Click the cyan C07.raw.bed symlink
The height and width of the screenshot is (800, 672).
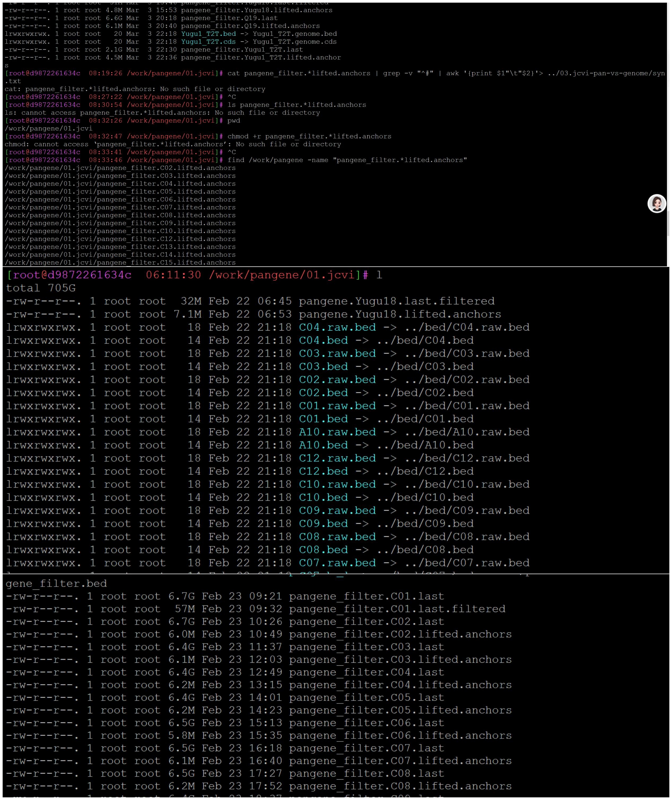337,563
